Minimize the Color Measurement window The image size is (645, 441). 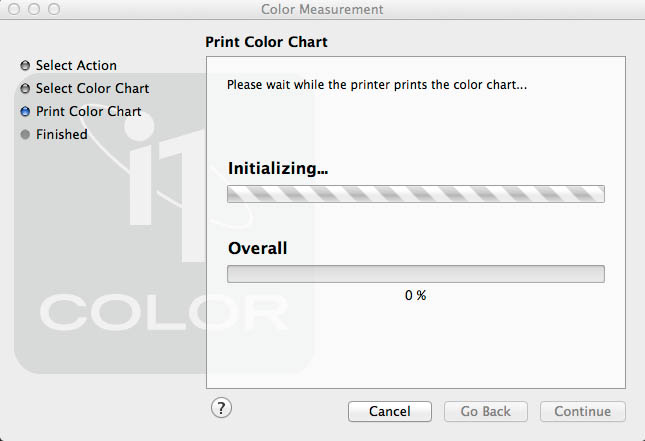click(x=34, y=9)
